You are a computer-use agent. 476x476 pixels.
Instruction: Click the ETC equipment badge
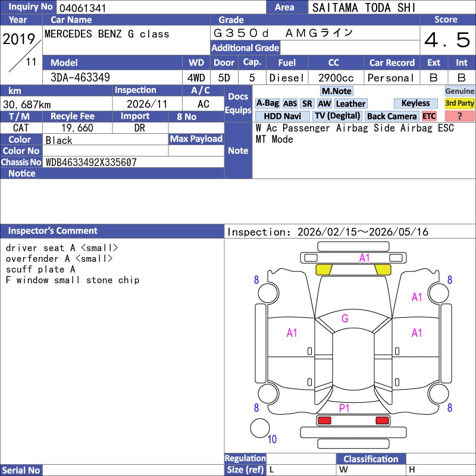[429, 116]
